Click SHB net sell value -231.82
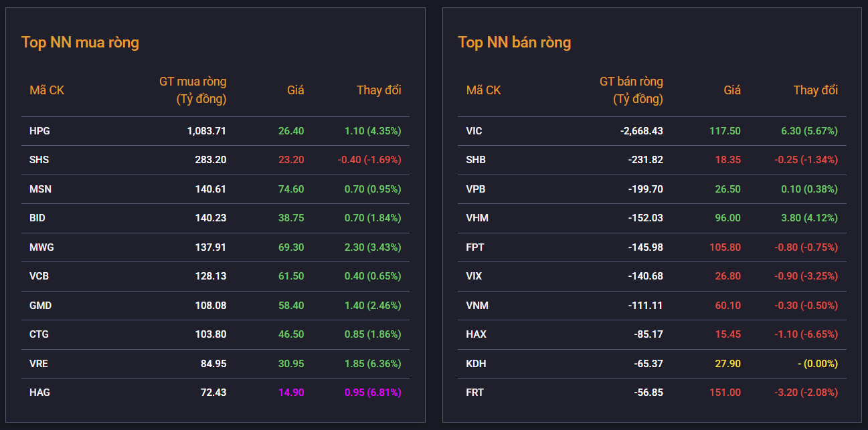Screen dimensions: 868x430 click(646, 160)
